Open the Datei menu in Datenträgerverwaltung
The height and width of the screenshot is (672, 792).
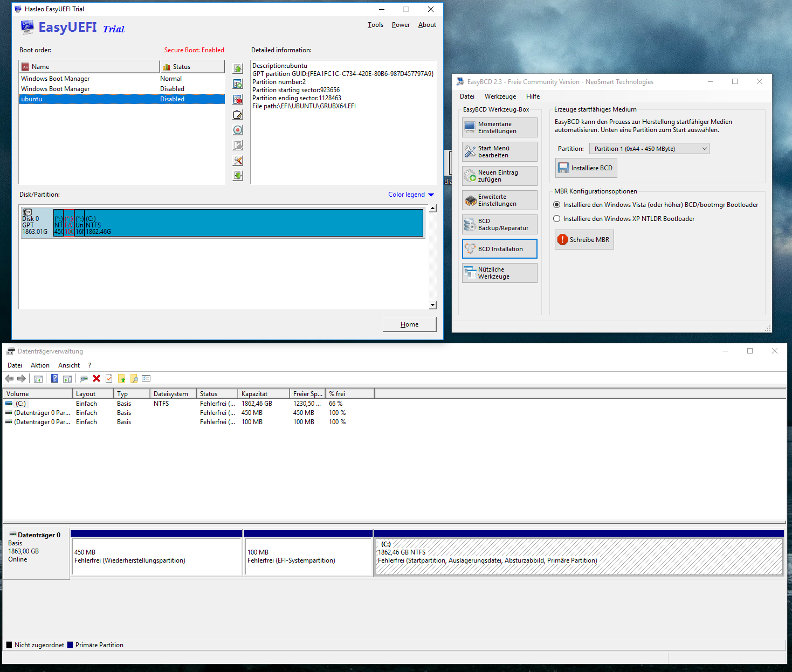pos(15,365)
